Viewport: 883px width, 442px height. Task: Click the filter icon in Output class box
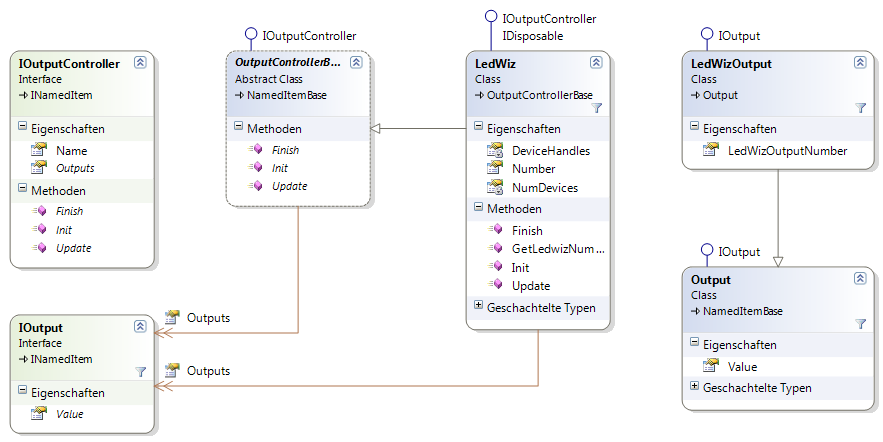point(860,324)
